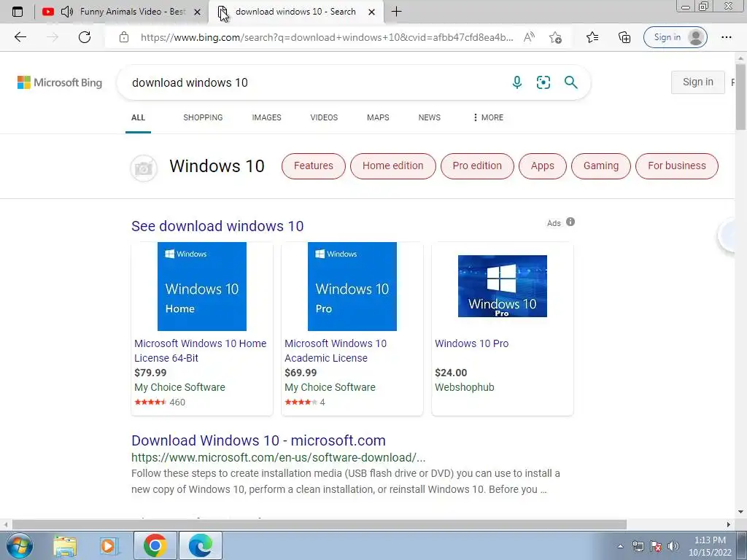
Task: Open Windows 10 Home product thumbnail
Action: 202,286
